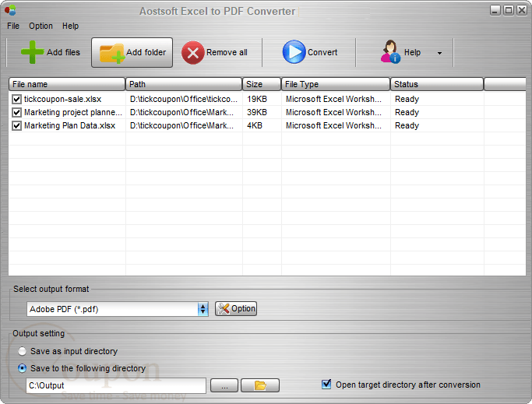532x404 pixels.
Task: Select the tickcoupon-sale.xlsx file name
Action: pos(63,99)
